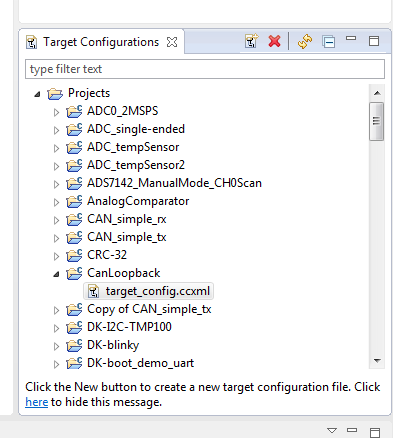Click the type filter text field

[x=205, y=69]
